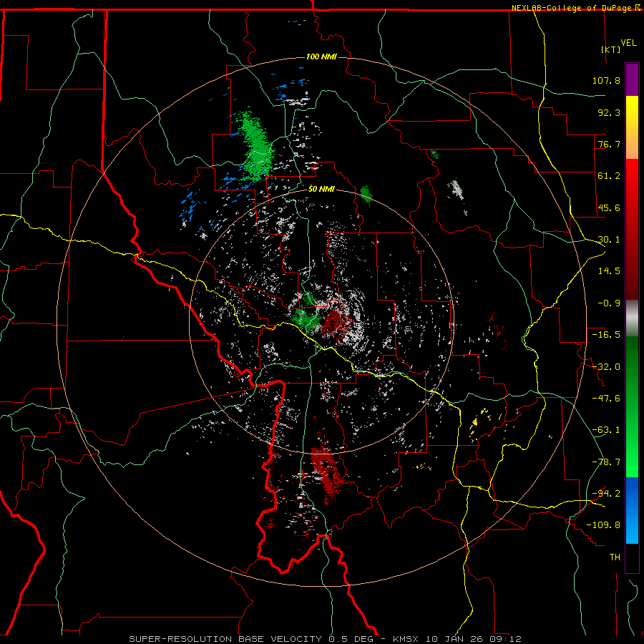Pick the purple top segment of velocity scale
This screenshot has width=644, height=644.
(x=632, y=79)
